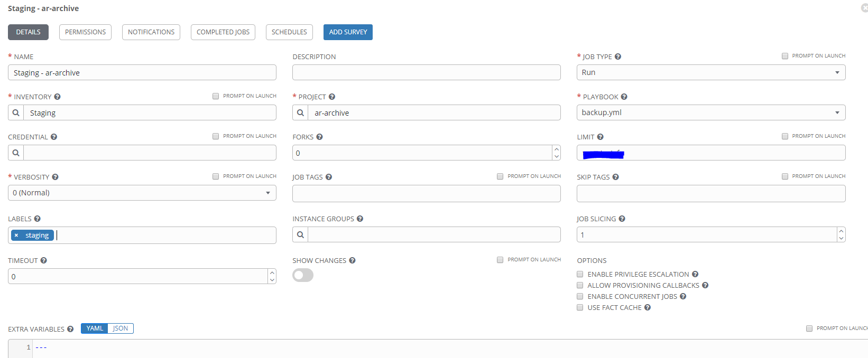Click the Name input field

click(142, 72)
